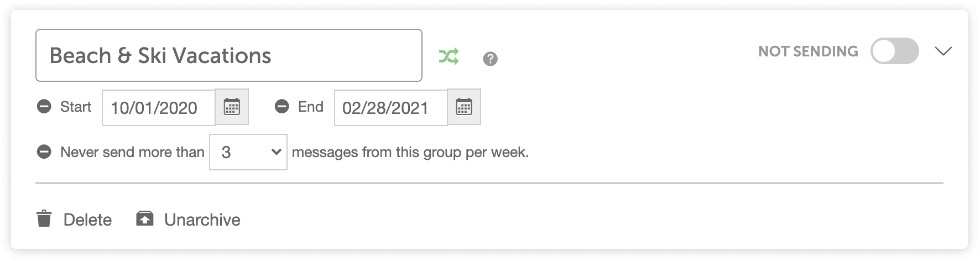Click the End label text
Image resolution: width=980 pixels, height=261 pixels.
click(311, 107)
